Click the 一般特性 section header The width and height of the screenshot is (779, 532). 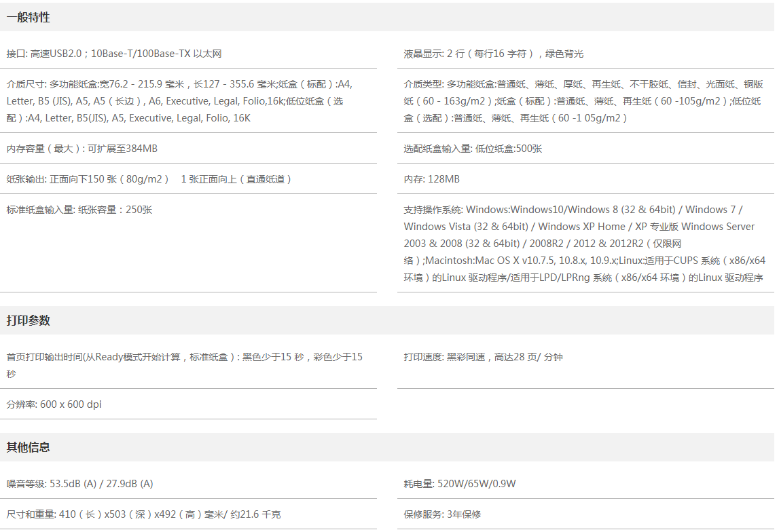coord(29,18)
